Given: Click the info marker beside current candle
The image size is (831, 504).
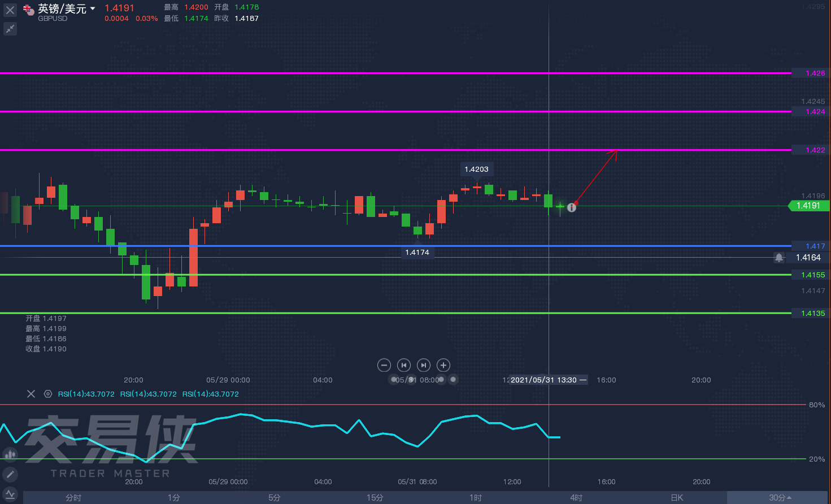Looking at the screenshot, I should pos(572,207).
